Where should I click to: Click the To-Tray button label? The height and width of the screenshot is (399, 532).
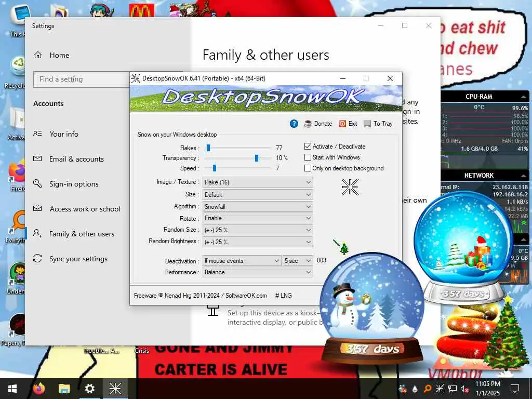pyautogui.click(x=383, y=124)
